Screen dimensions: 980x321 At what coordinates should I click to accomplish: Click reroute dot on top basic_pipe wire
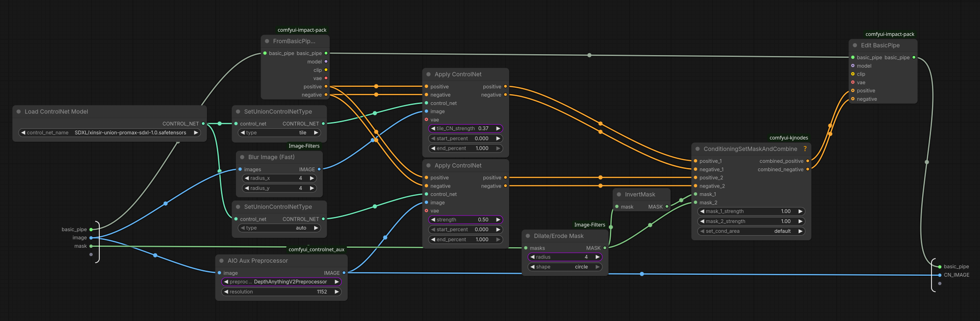point(589,55)
